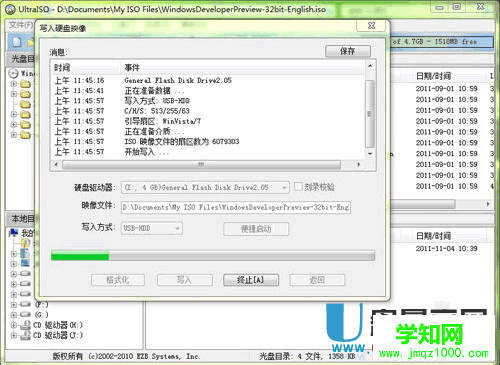Viewport: 500px width, 365px height.
Task: Click the disc capacity bar showing 1518MB free
Action: coord(442,42)
